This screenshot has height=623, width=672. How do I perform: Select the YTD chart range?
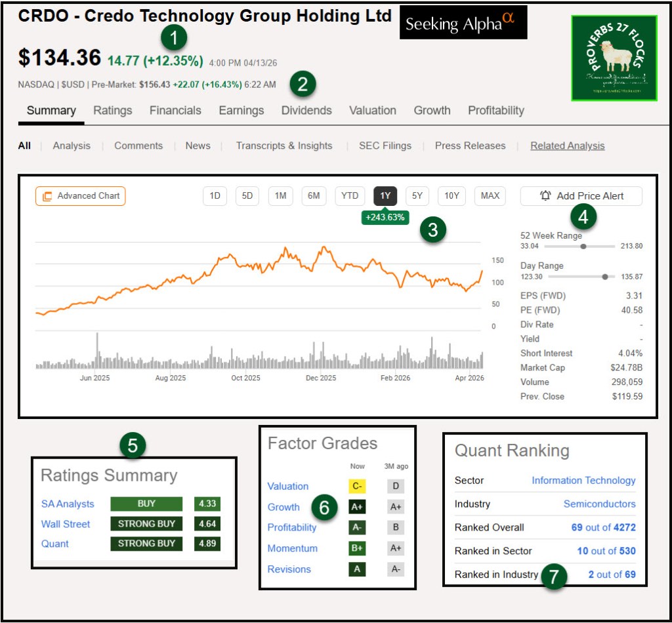click(x=350, y=196)
